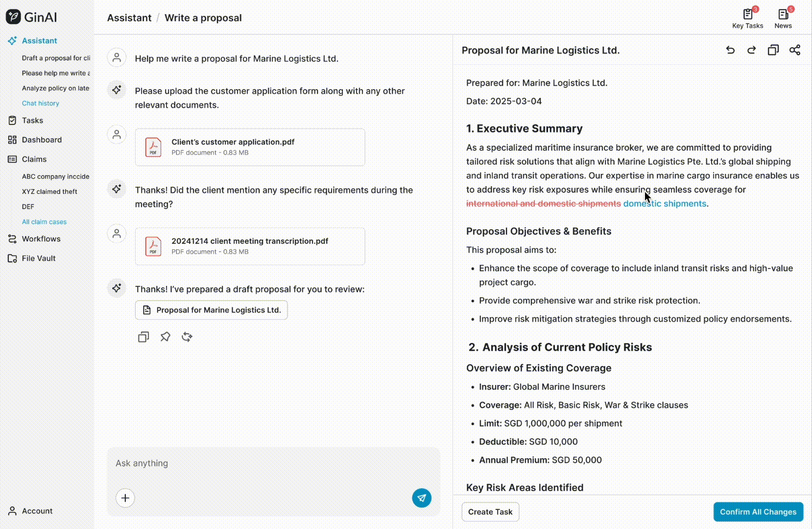The height and width of the screenshot is (529, 812).
Task: Share the proposal
Action: tap(795, 50)
